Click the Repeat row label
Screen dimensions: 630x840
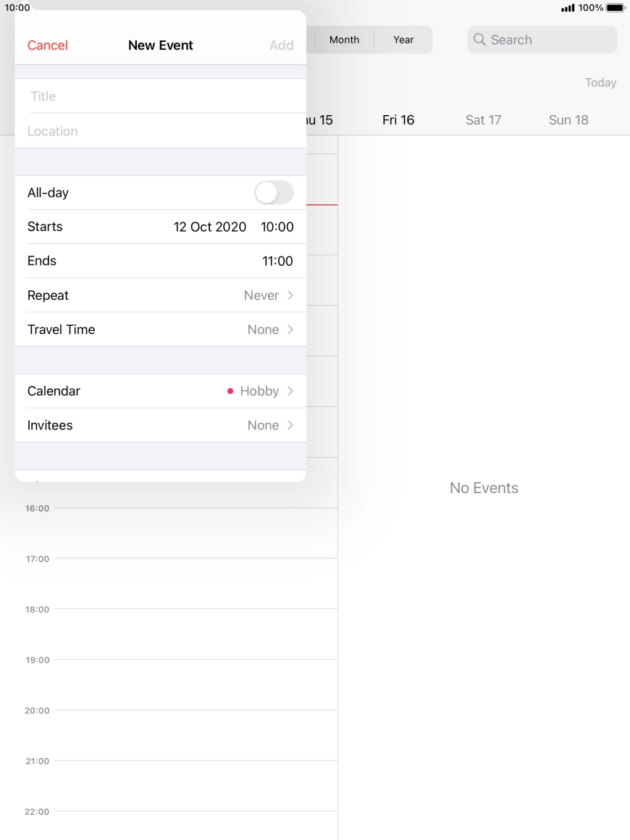pos(48,295)
